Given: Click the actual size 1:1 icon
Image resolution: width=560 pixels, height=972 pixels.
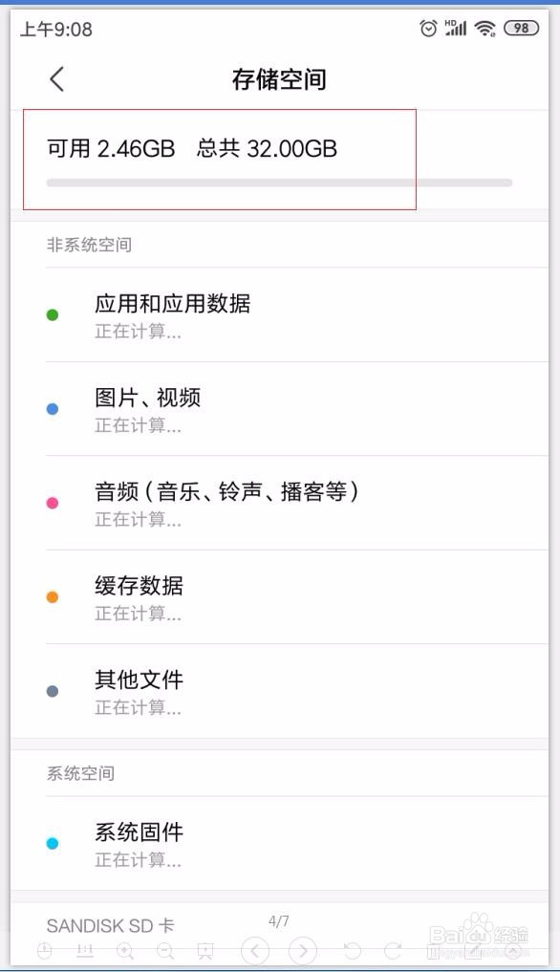Looking at the screenshot, I should pyautogui.click(x=85, y=950).
